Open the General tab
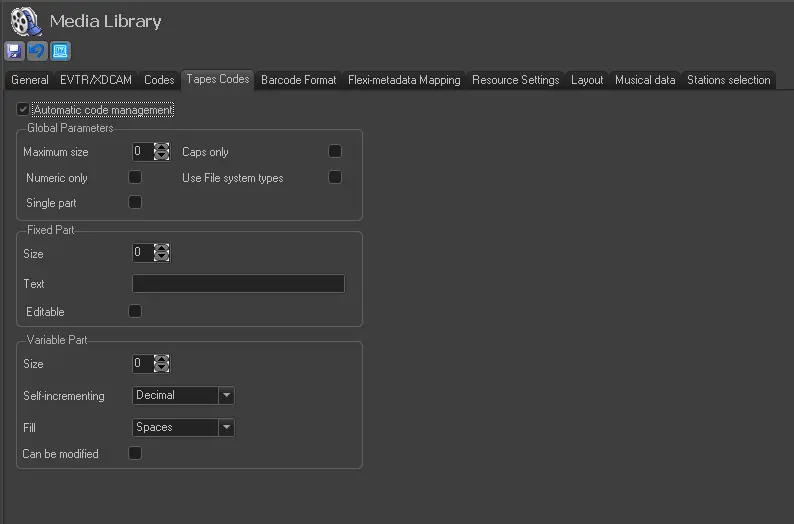Viewport: 794px width, 524px height. click(x=30, y=80)
